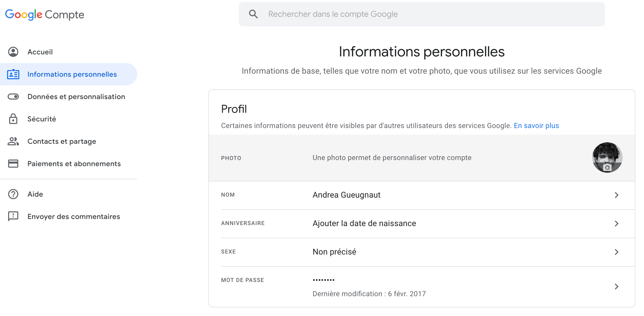The height and width of the screenshot is (316, 644).
Task: Expand the Nom row chevron
Action: 616,195
